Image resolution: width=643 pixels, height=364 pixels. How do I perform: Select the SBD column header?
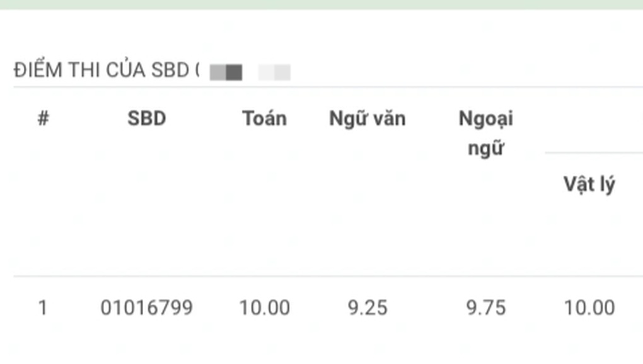147,119
